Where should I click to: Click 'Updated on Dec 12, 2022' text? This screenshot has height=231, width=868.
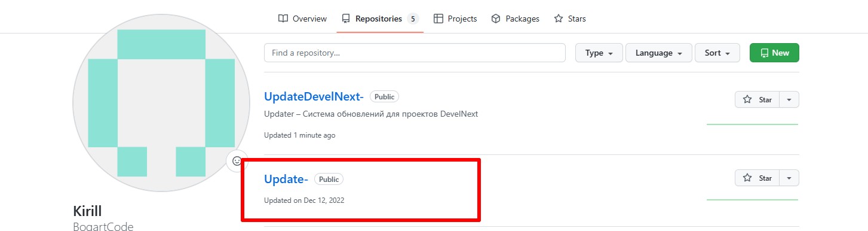(304, 200)
